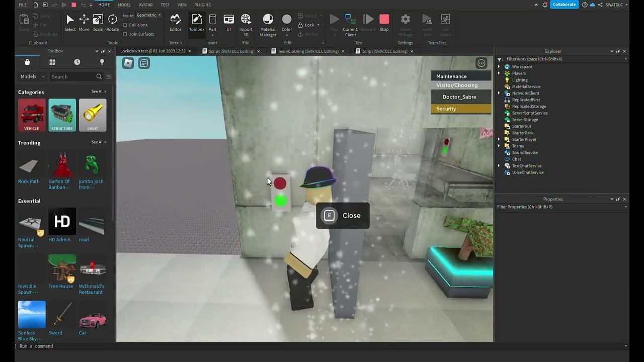
Task: Click the Filter workspace field
Action: tap(561, 59)
